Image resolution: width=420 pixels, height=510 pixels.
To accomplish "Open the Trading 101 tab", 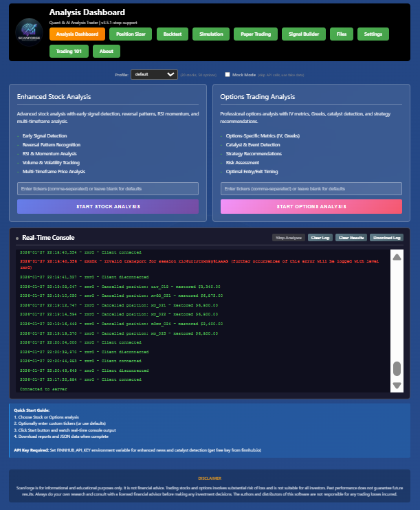I will 69,52.
